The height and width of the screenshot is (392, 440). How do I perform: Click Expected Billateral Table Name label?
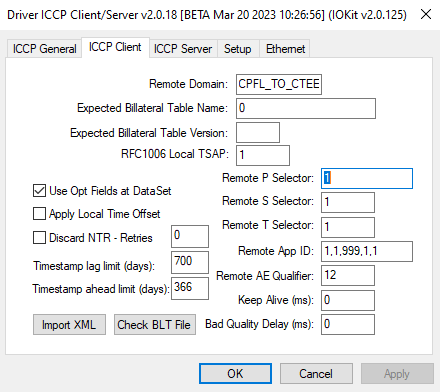(152, 108)
